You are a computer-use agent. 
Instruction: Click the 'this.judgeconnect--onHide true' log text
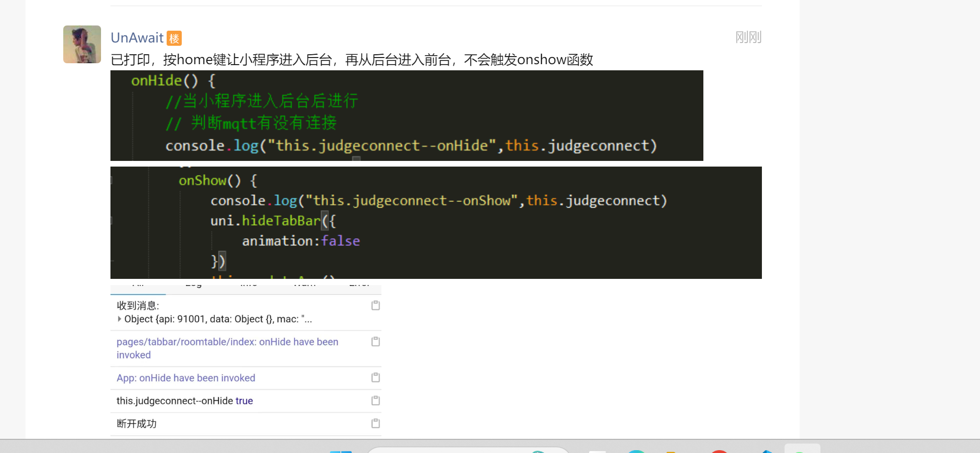coord(185,401)
